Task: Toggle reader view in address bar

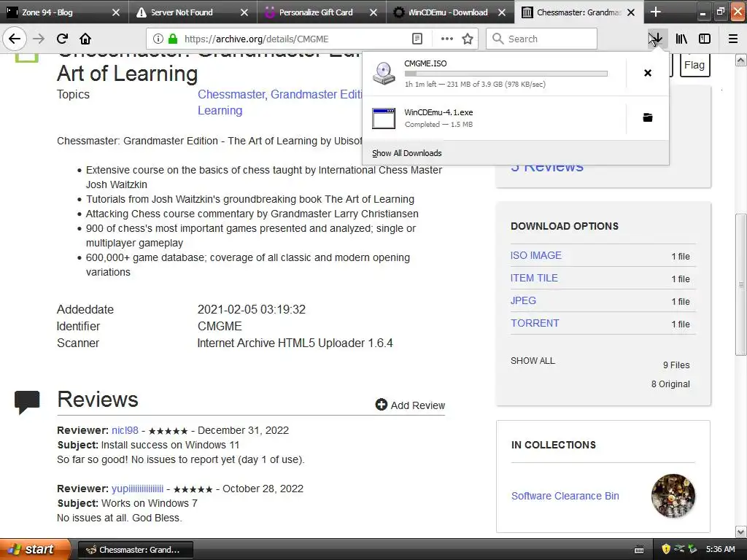Action: (417, 39)
